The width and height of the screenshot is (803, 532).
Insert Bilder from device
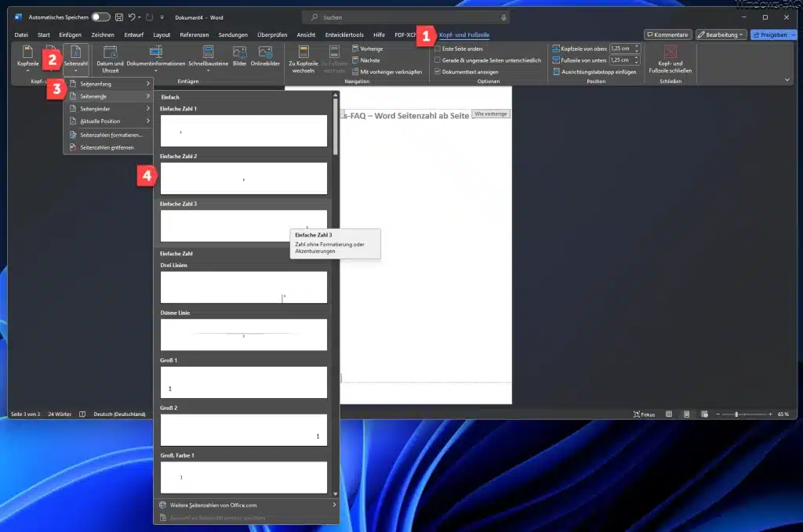tap(240, 56)
